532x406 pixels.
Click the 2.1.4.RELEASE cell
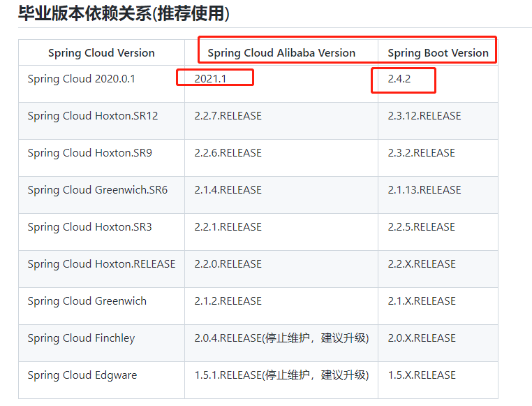281,195
